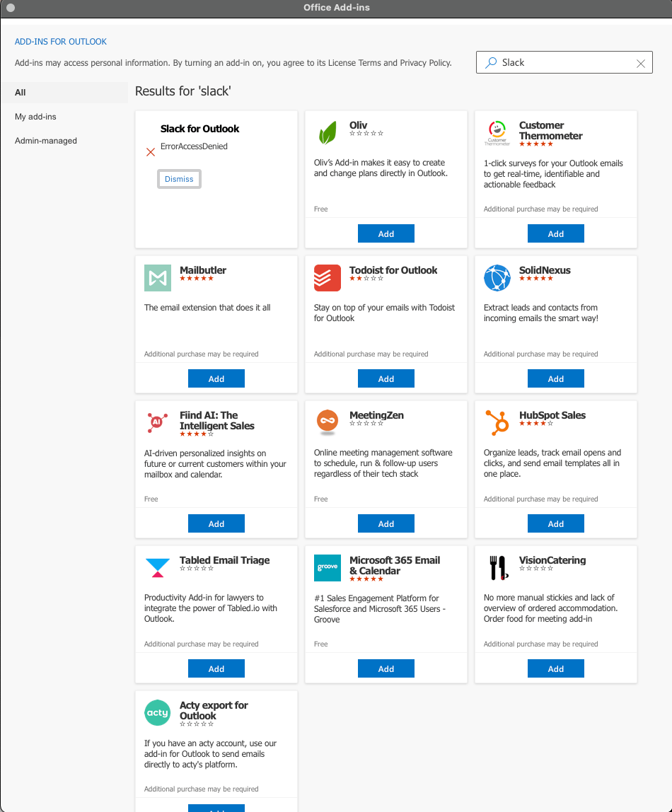The height and width of the screenshot is (812, 672).
Task: Add the Todoist for Outlook add-in
Action: 386,378
